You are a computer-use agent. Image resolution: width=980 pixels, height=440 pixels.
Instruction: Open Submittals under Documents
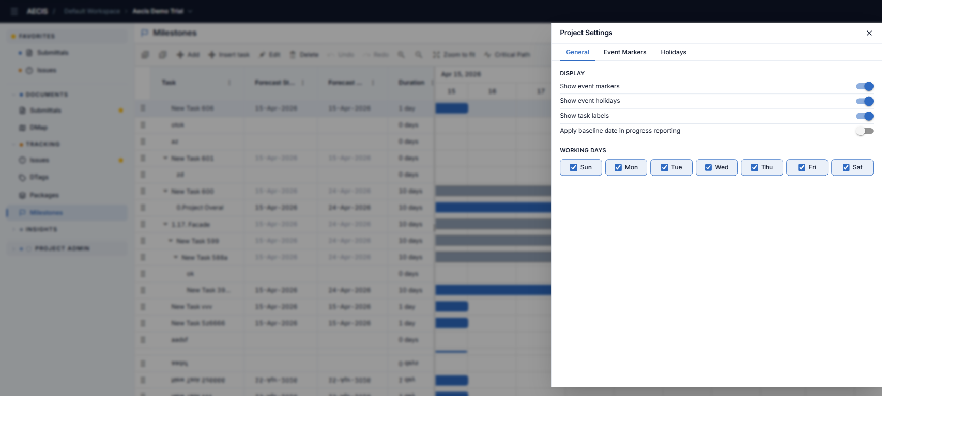pyautogui.click(x=45, y=111)
